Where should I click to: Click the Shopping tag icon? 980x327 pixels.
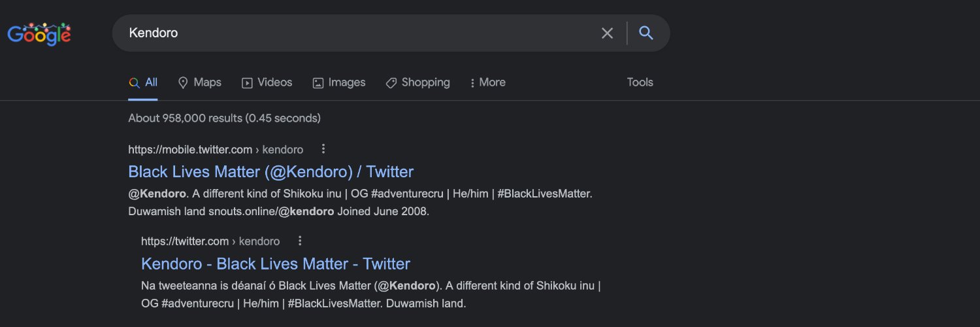click(391, 83)
